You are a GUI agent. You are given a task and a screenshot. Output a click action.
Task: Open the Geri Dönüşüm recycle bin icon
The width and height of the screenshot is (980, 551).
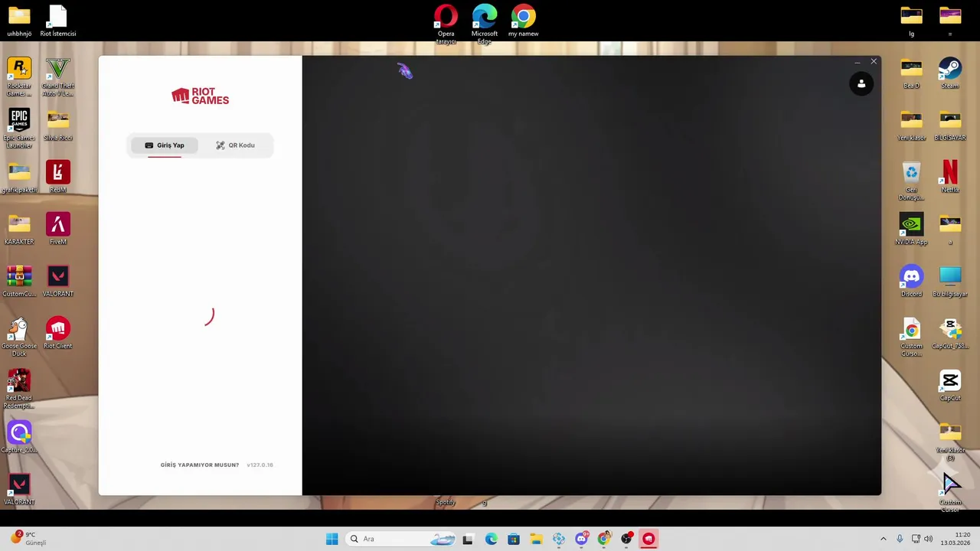pyautogui.click(x=911, y=181)
